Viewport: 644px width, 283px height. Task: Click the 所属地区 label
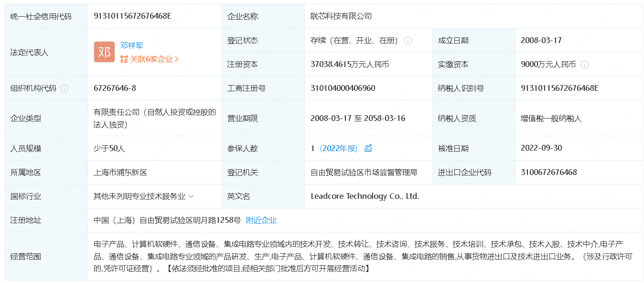click(x=26, y=173)
